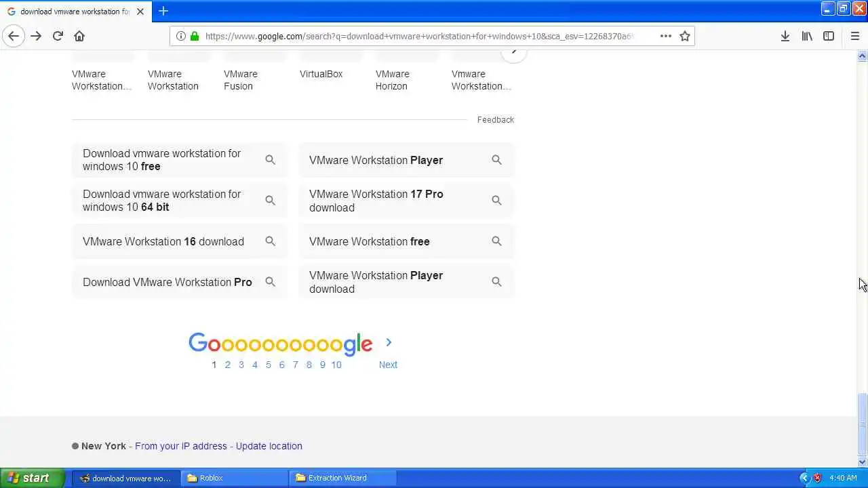Go to results page 7

[x=296, y=365]
